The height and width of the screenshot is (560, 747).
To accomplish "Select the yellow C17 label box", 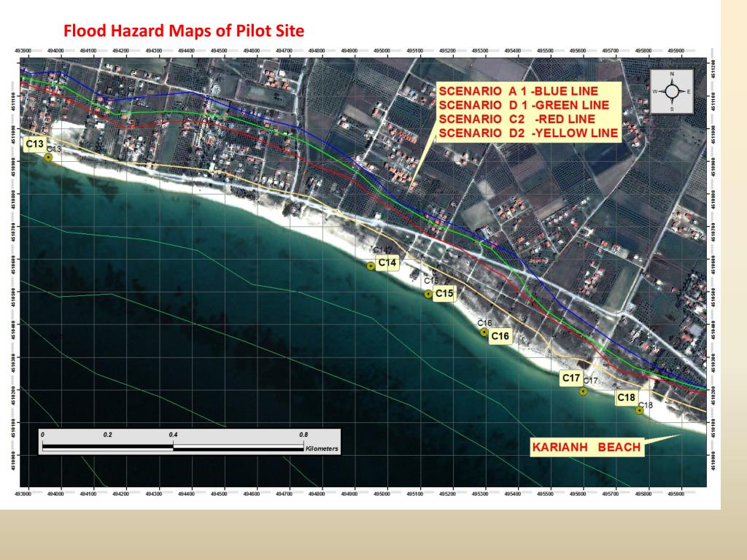I will [x=570, y=378].
